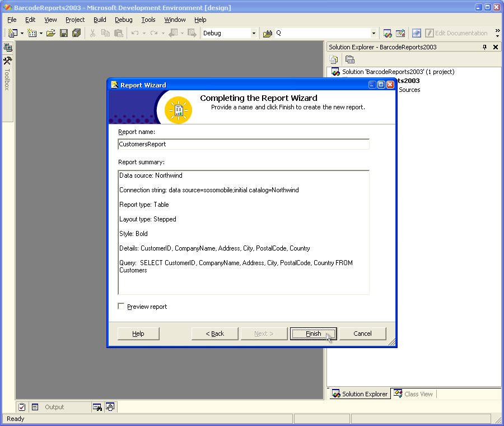Switch to the Class View tab
The image size is (504, 426).
click(x=413, y=394)
